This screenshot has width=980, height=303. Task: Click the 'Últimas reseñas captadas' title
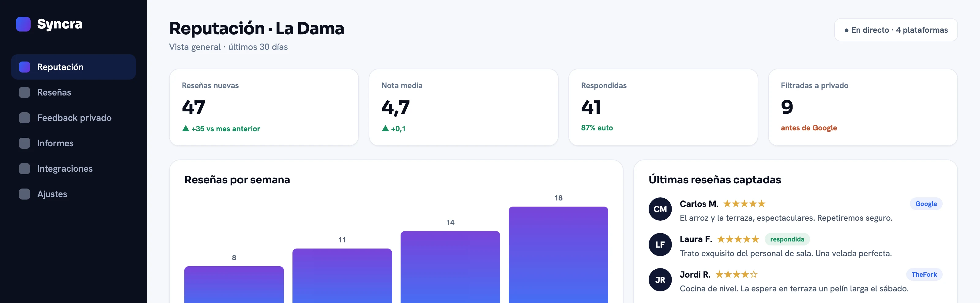click(x=714, y=180)
